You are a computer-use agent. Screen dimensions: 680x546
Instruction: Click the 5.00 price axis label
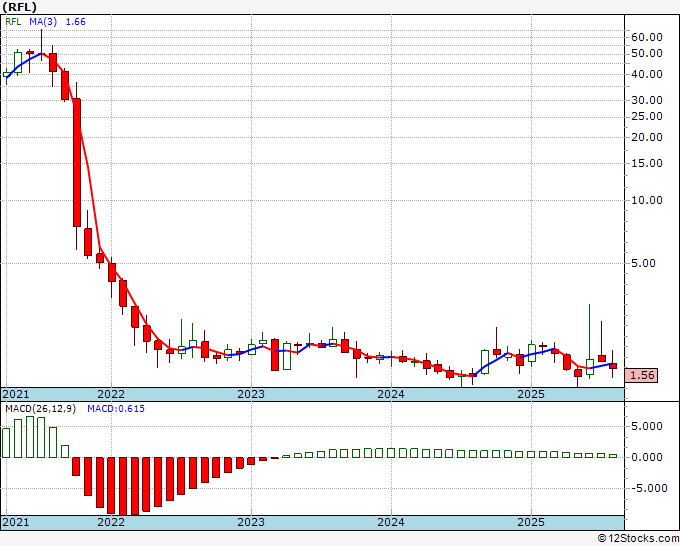point(643,263)
